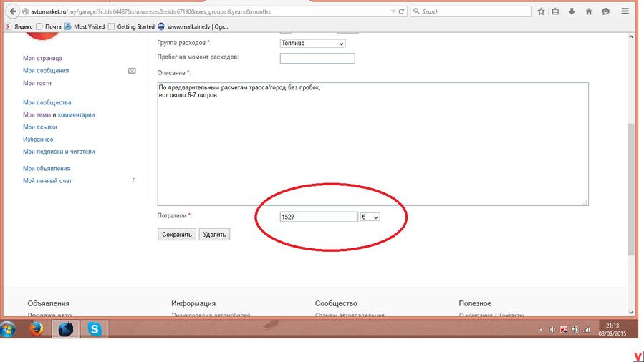644x362 pixels.
Task: Click the Удалить button
Action: [214, 235]
